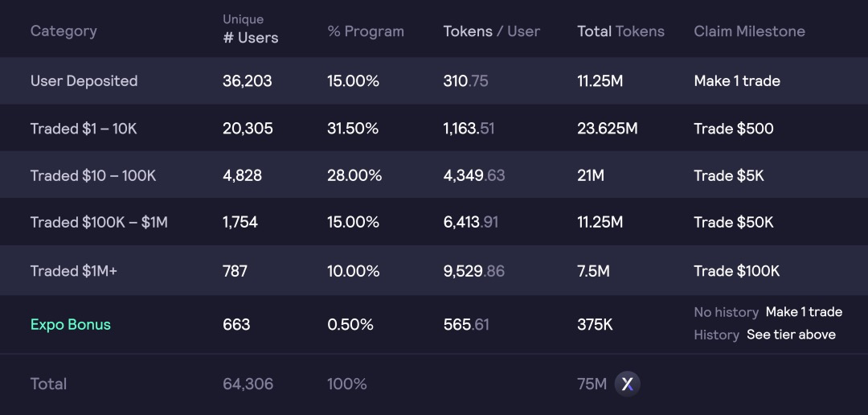The image size is (868, 415).
Task: Open the green Expo Bonus link
Action: pos(70,325)
